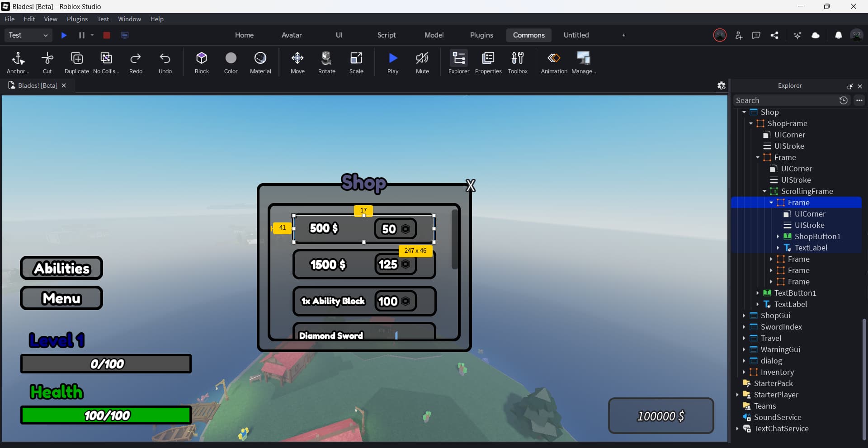Open the Material editor

260,62
